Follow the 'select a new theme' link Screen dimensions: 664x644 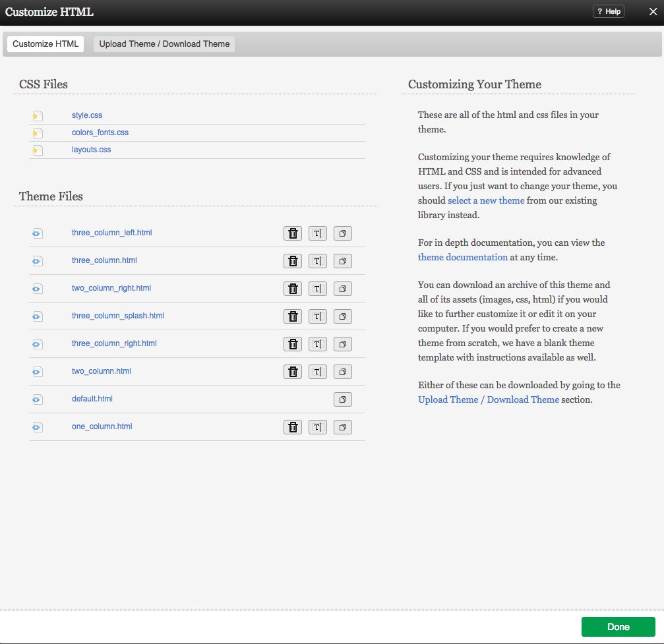(x=486, y=200)
